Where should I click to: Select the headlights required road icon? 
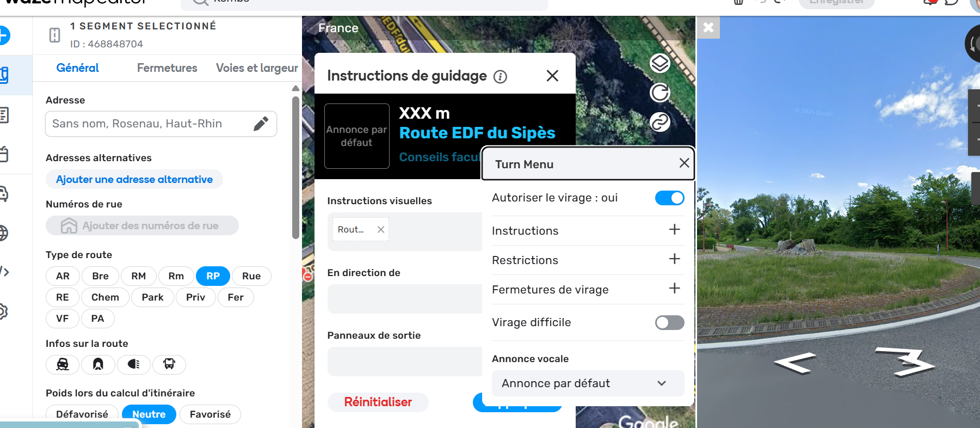click(x=133, y=364)
